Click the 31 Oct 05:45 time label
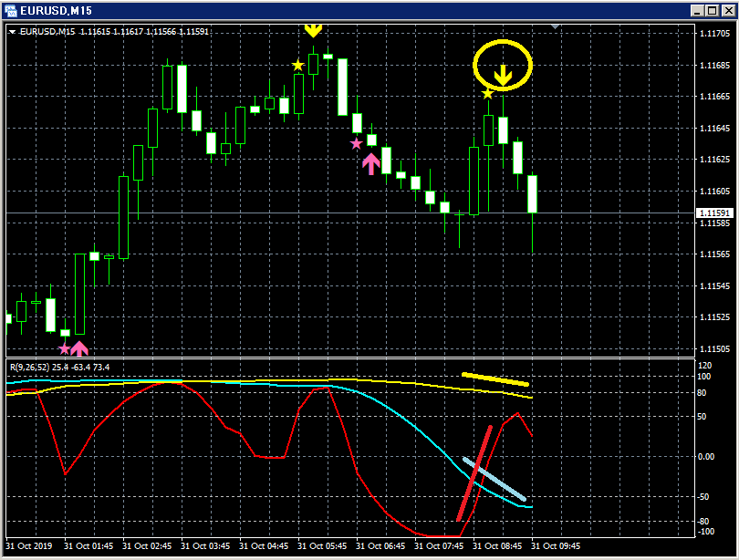This screenshot has height=560, width=739. point(322,546)
